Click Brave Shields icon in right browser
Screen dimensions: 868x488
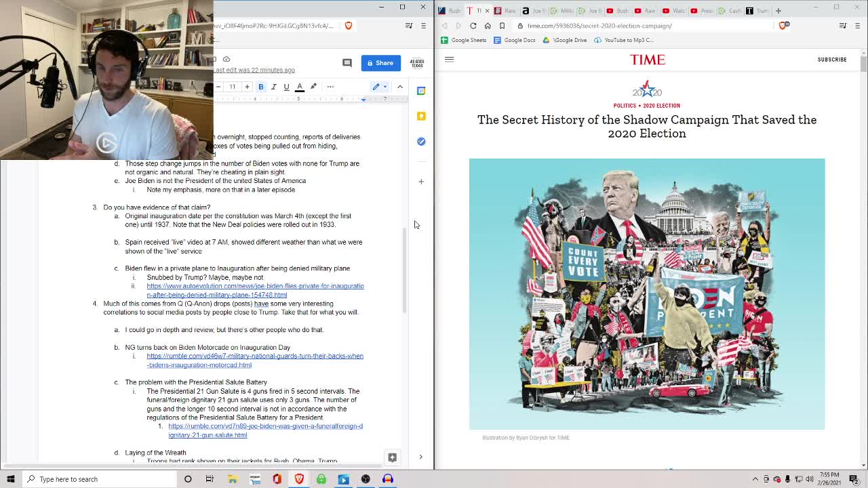pyautogui.click(x=783, y=26)
